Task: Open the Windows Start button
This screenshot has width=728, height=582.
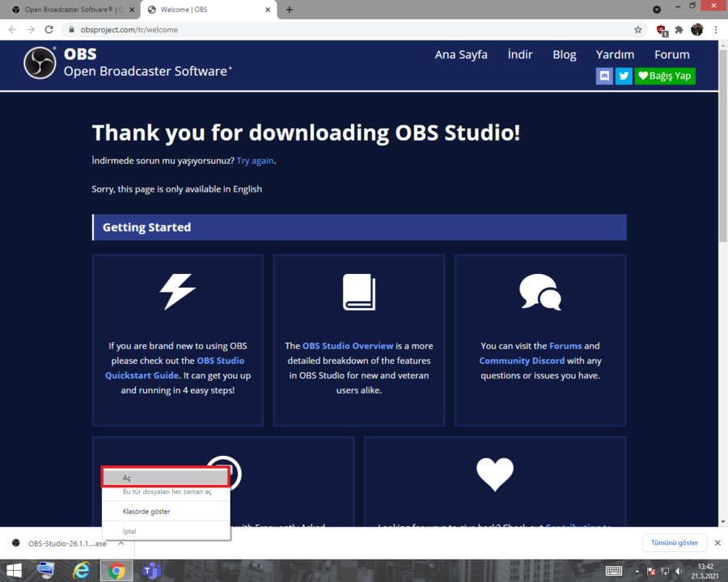Action: pos(14,571)
